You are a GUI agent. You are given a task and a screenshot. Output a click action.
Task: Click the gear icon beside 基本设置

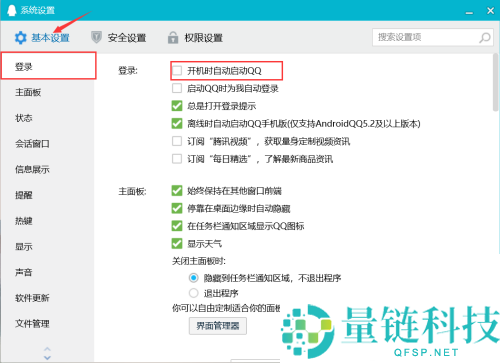tap(21, 38)
